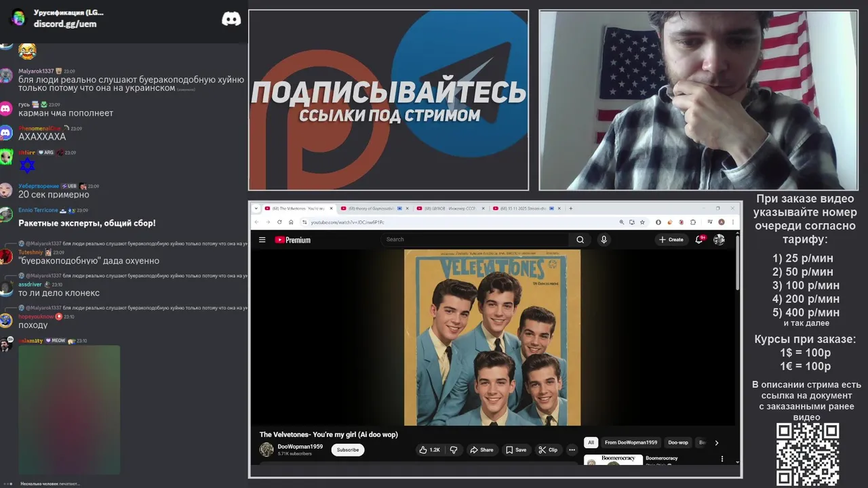
Task: Bookmark this page with star icon
Action: pyautogui.click(x=642, y=222)
